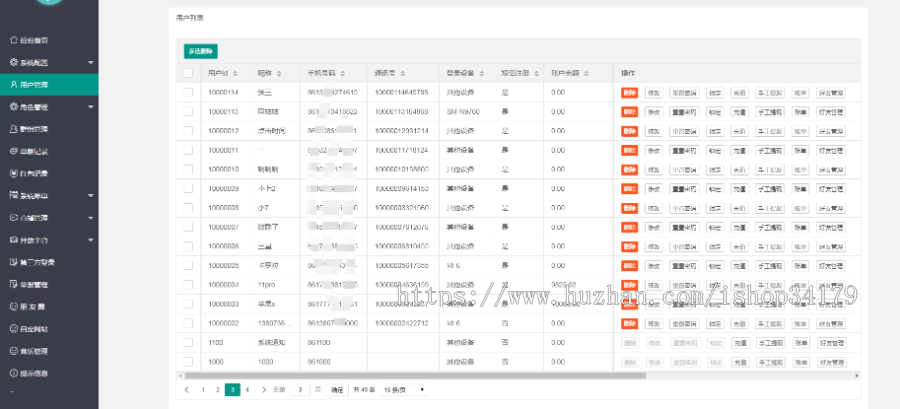Click 修改 button for user 10000113
This screenshot has height=409, width=900.
[654, 112]
